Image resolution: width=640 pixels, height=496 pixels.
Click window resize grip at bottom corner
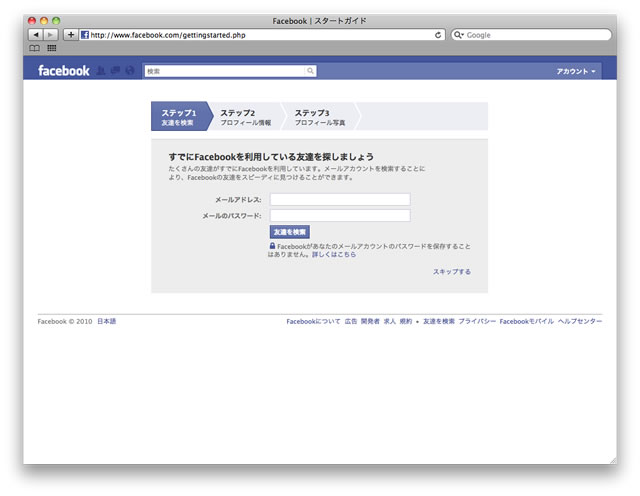(613, 460)
